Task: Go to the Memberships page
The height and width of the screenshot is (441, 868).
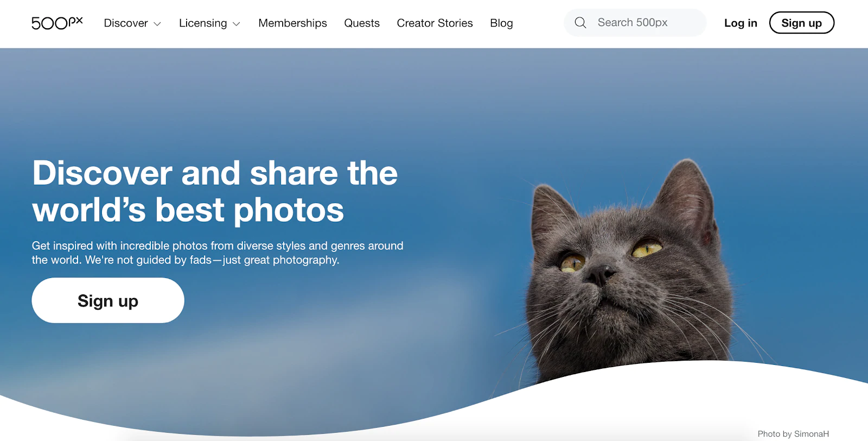Action: click(x=292, y=23)
